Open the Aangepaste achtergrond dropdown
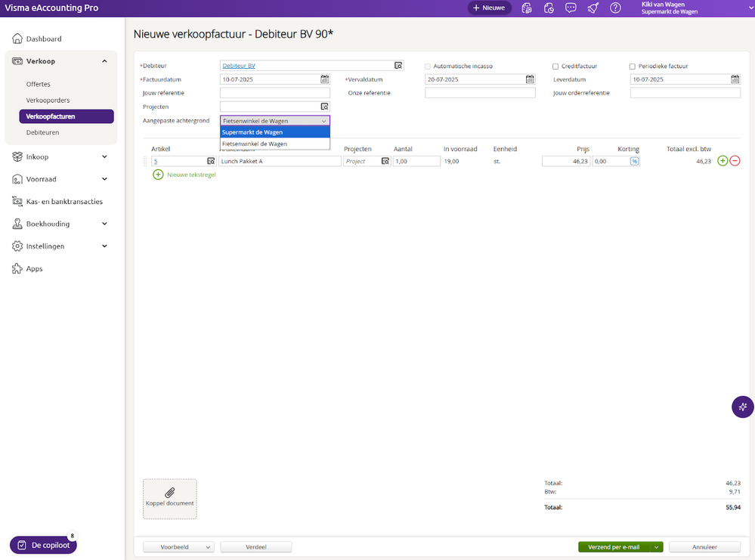This screenshot has height=560, width=755. pos(275,121)
